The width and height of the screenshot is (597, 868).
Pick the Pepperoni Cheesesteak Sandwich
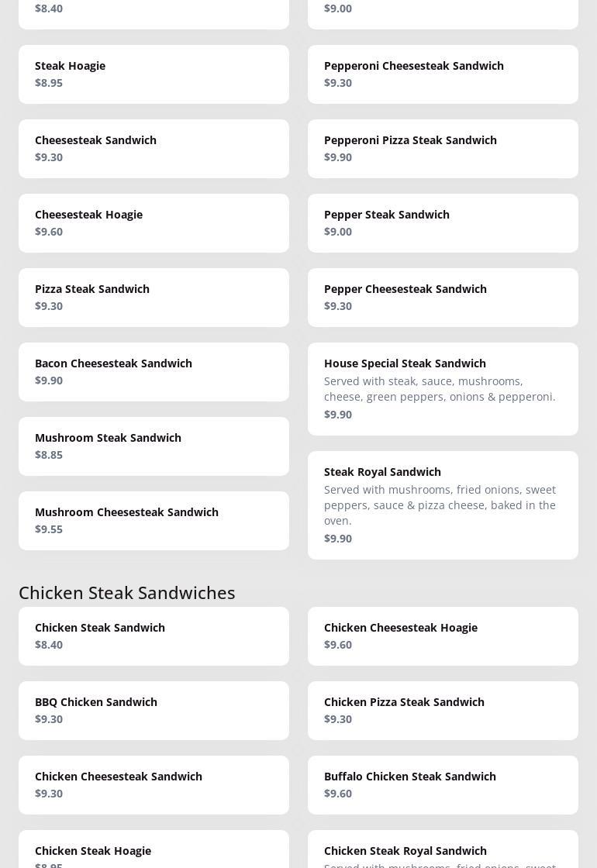pyautogui.click(x=443, y=74)
